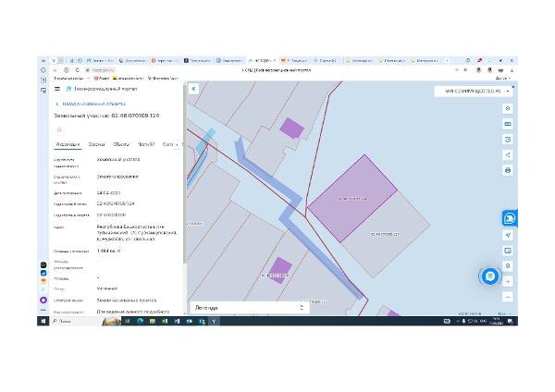Open the Windows Start menu
Viewport: 555px width, 392px height.
(43, 321)
